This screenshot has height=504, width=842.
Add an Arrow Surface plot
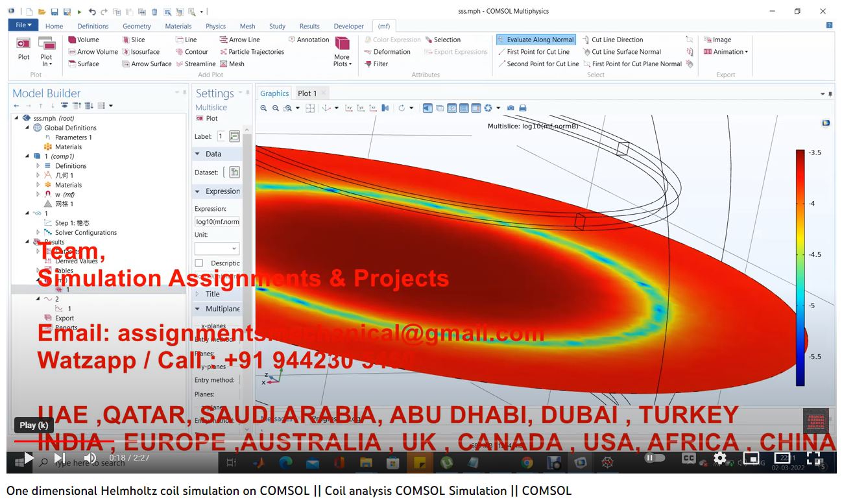(x=147, y=64)
